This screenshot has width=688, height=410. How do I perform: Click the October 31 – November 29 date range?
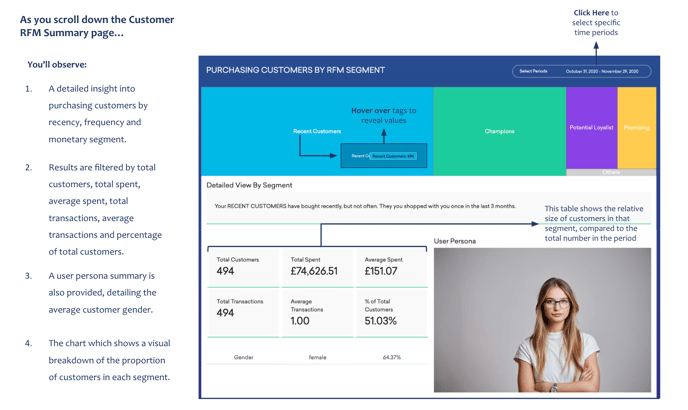click(601, 71)
